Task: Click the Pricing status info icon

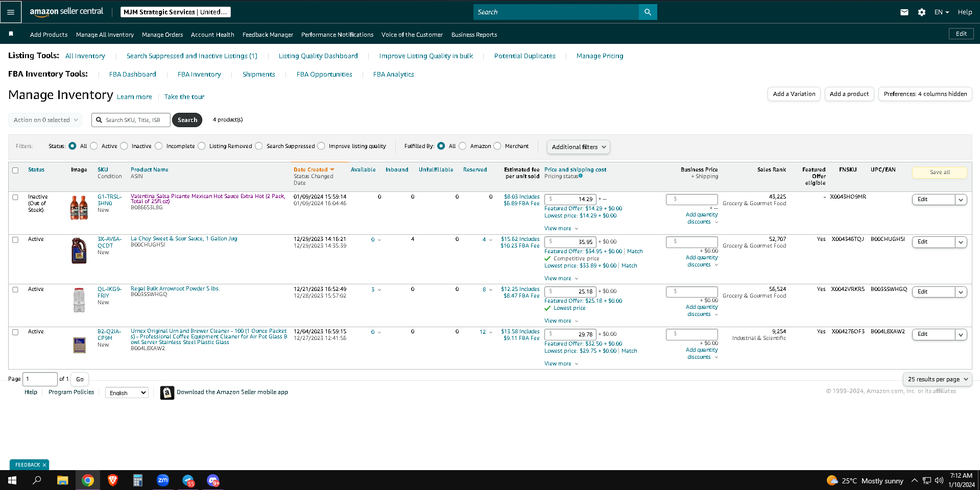Action: (x=581, y=176)
